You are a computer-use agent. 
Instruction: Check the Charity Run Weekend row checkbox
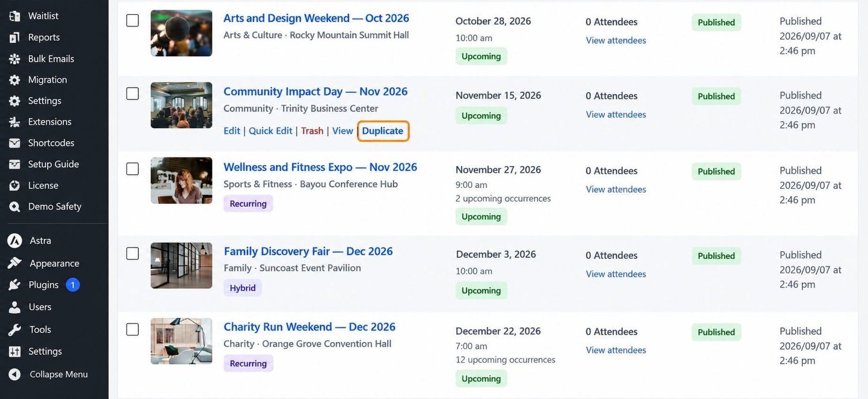click(x=132, y=330)
